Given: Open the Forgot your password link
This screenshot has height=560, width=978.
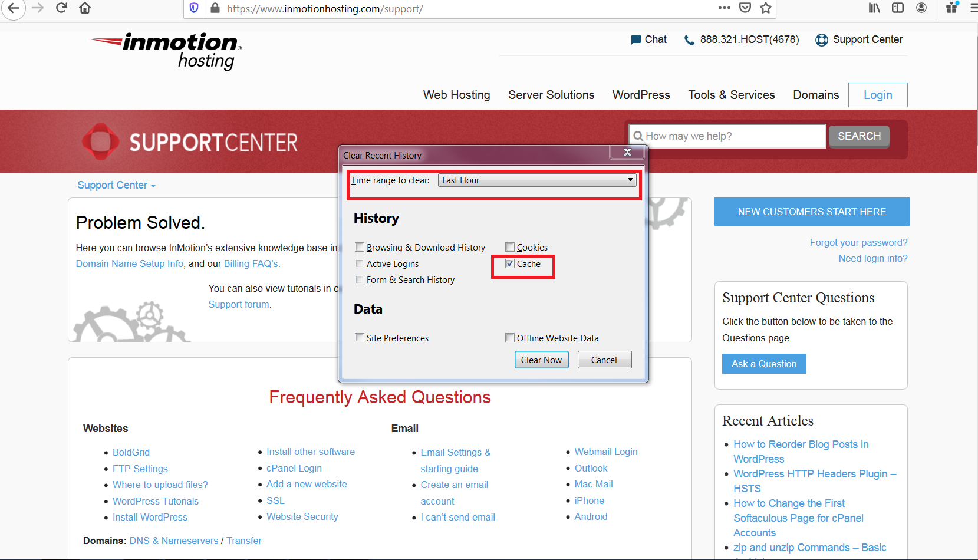Looking at the screenshot, I should point(858,242).
